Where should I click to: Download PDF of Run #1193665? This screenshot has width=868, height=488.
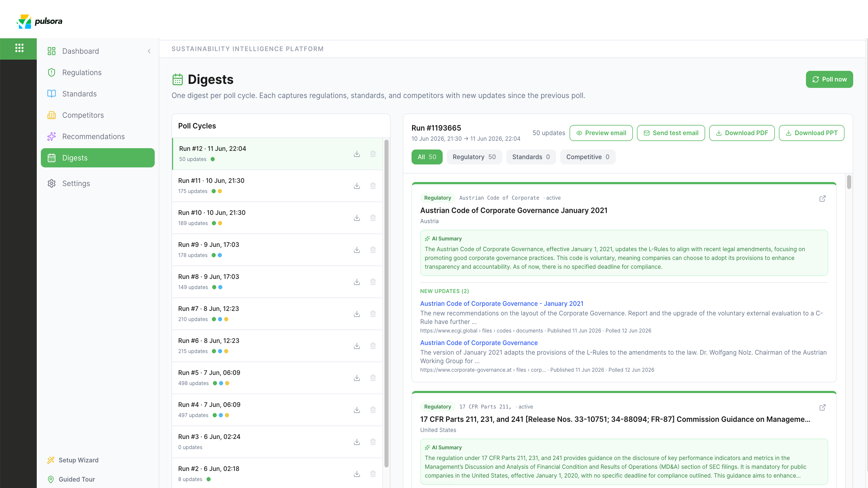pos(742,133)
